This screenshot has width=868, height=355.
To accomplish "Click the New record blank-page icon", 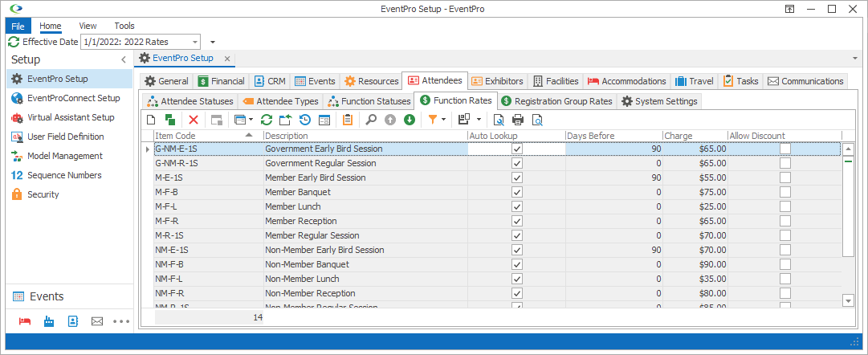I will coord(151,119).
